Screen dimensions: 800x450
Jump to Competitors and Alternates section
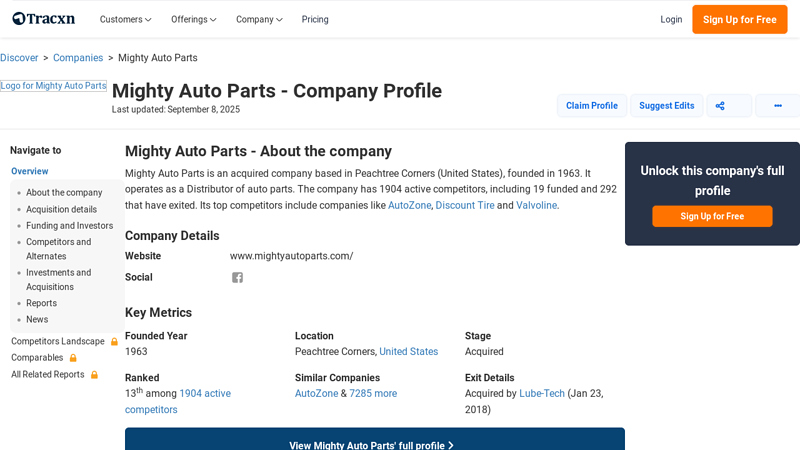click(59, 249)
